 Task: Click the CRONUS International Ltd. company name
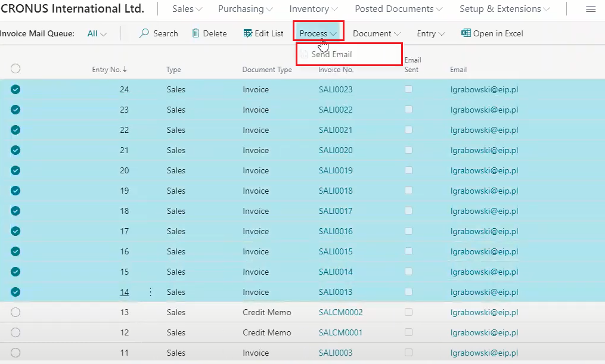coord(73,8)
